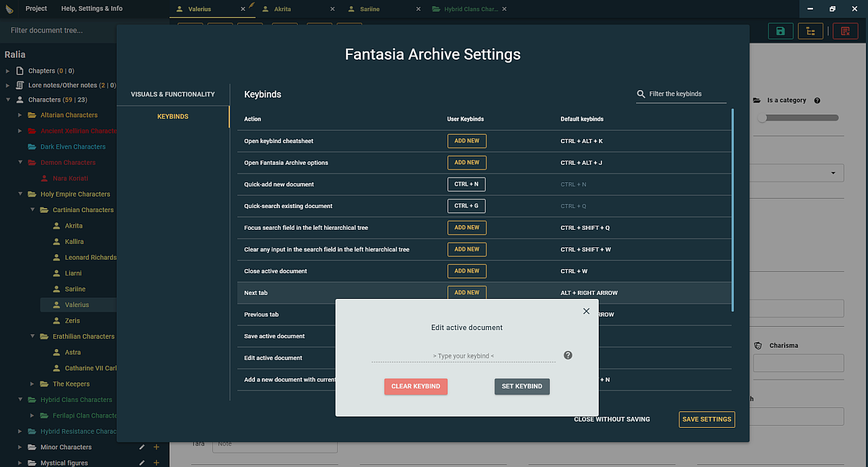Click pencil icon next to Mystical figures
Image resolution: width=868 pixels, height=467 pixels.
[x=142, y=463]
